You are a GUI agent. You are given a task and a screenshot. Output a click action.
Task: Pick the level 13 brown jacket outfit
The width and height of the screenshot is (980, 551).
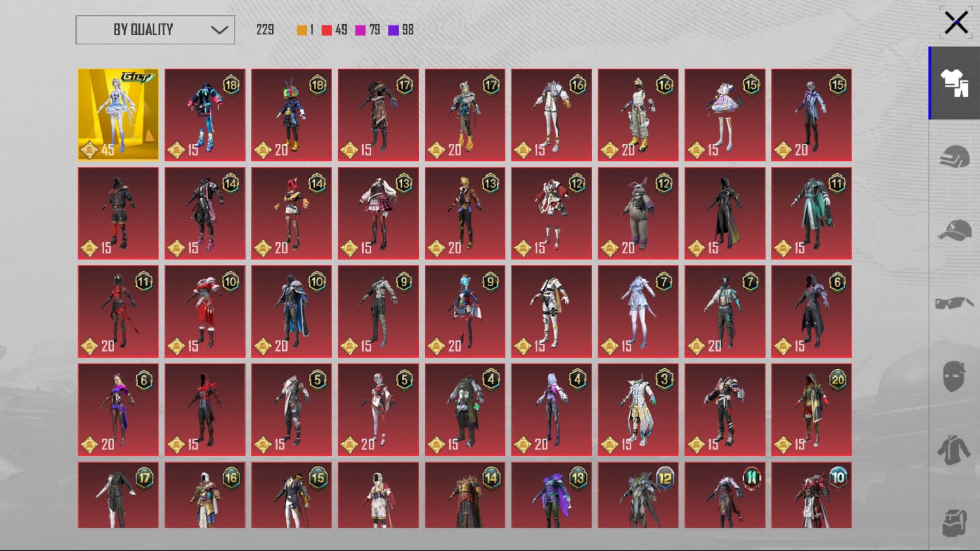(x=465, y=213)
